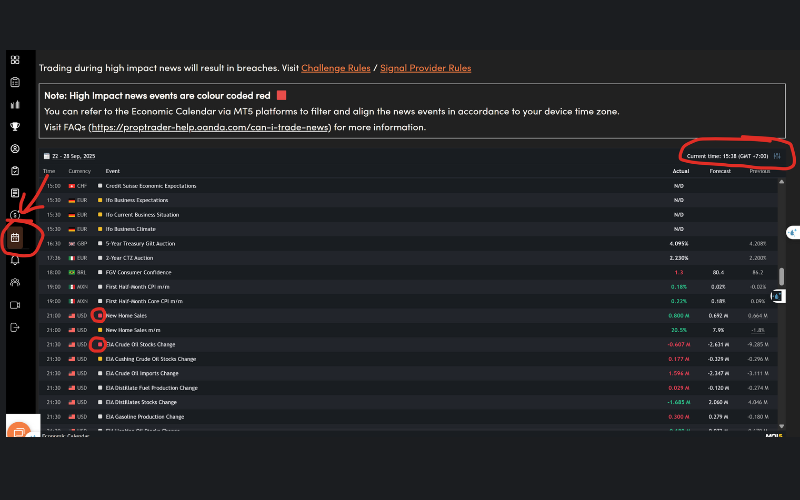The width and height of the screenshot is (800, 500).
Task: Click the clipboard checklist sidebar icon
Action: [15, 170]
